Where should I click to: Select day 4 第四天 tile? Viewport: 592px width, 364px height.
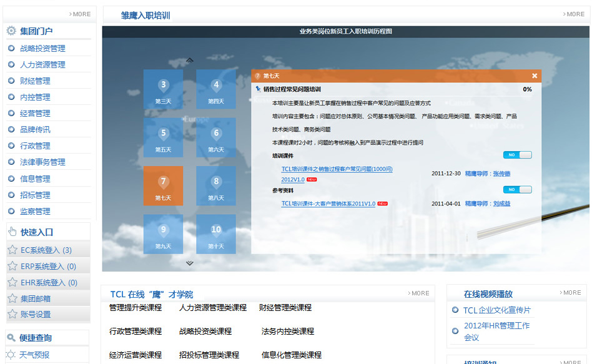[x=216, y=89]
